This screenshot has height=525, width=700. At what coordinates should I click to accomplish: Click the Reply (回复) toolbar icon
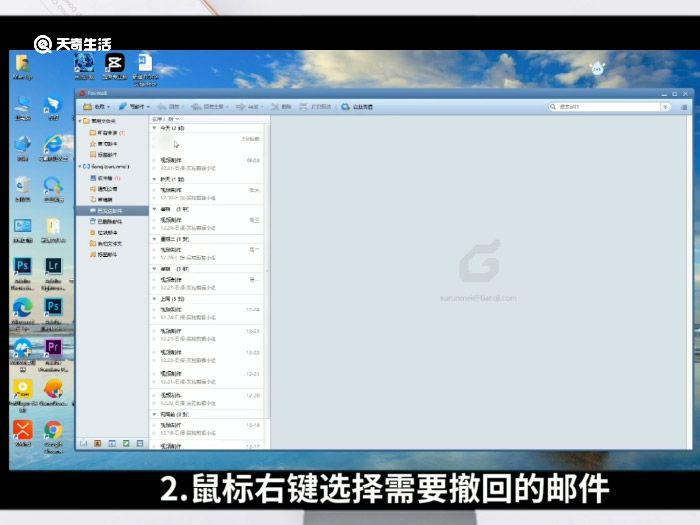[162, 107]
